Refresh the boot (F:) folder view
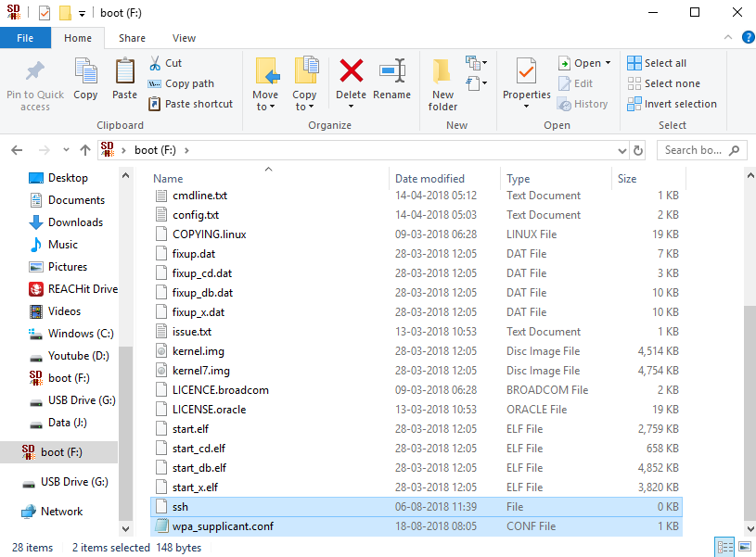Screen dimensions: 756x557 [x=638, y=151]
